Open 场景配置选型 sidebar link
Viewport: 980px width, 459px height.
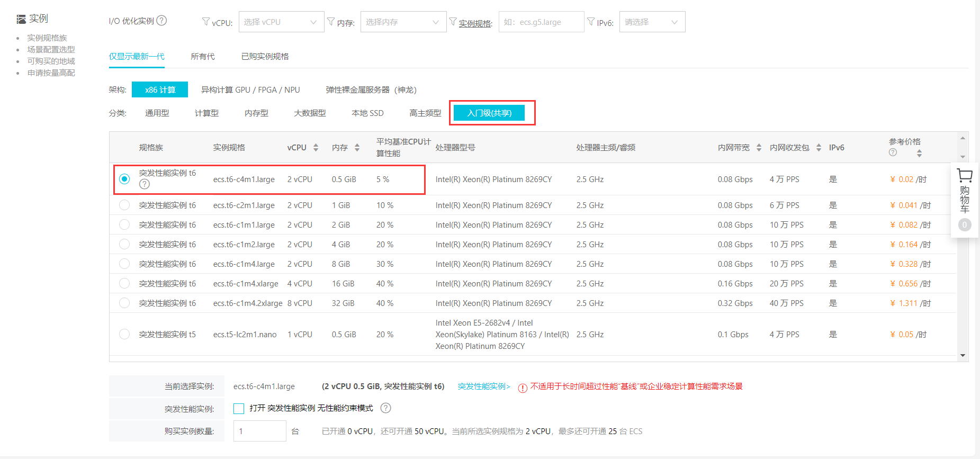pos(51,50)
